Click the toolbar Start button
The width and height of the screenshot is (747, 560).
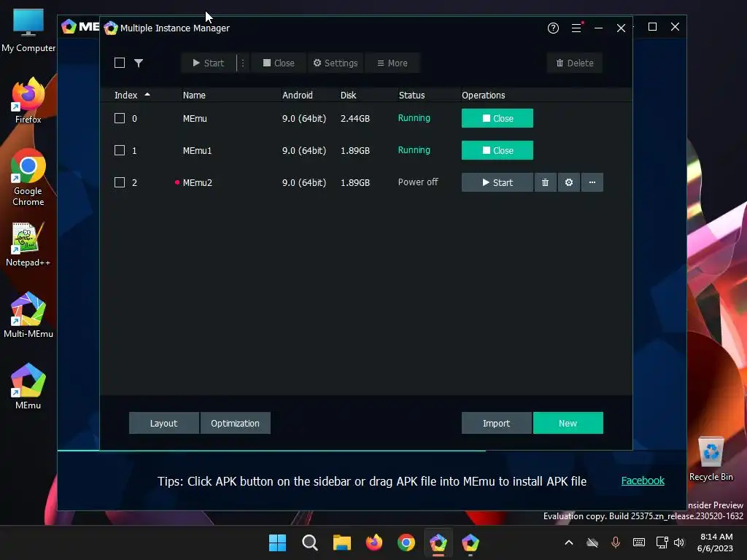(x=209, y=63)
